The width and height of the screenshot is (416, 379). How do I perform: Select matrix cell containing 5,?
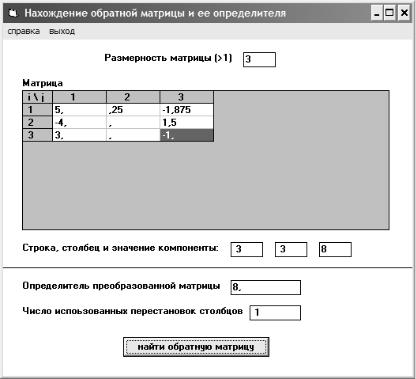point(79,110)
